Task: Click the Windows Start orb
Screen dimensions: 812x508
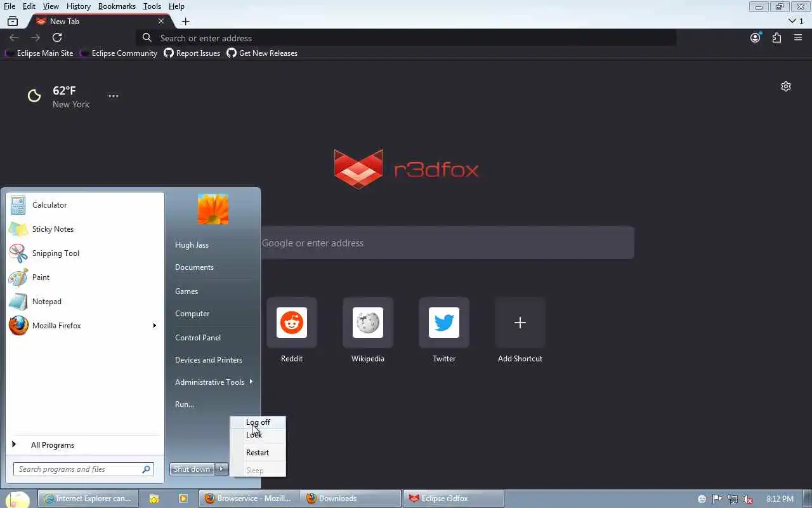Action: [x=17, y=499]
